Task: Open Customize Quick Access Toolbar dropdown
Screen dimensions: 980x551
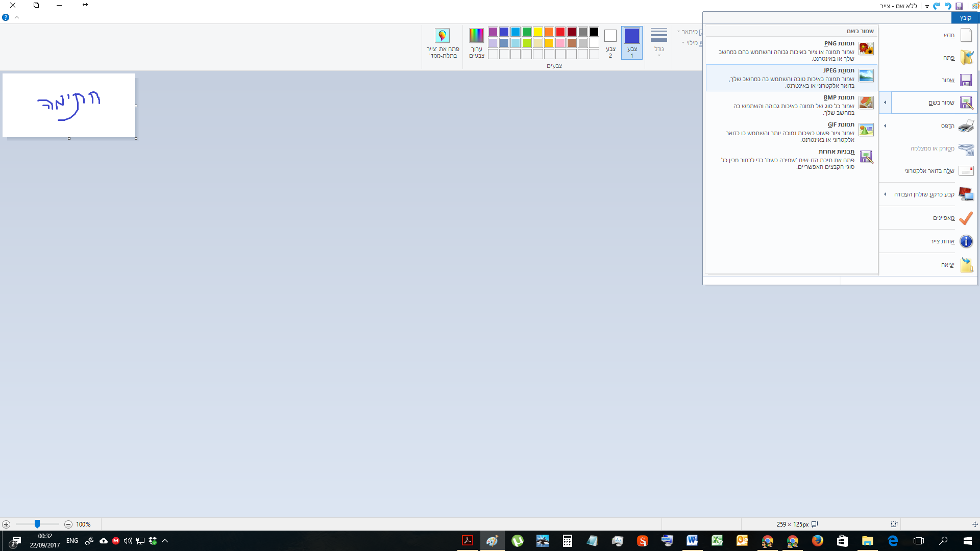Action: 927,7
